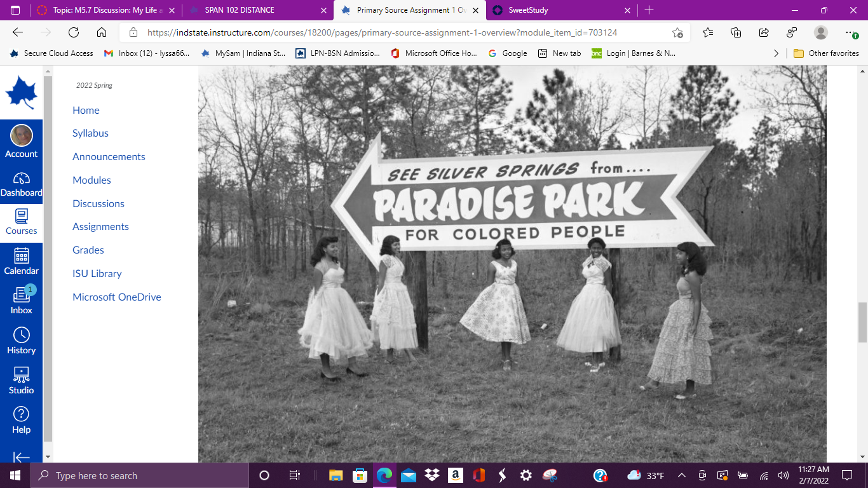Viewport: 868px width, 488px height.
Task: Refresh the current page
Action: pyautogui.click(x=74, y=32)
